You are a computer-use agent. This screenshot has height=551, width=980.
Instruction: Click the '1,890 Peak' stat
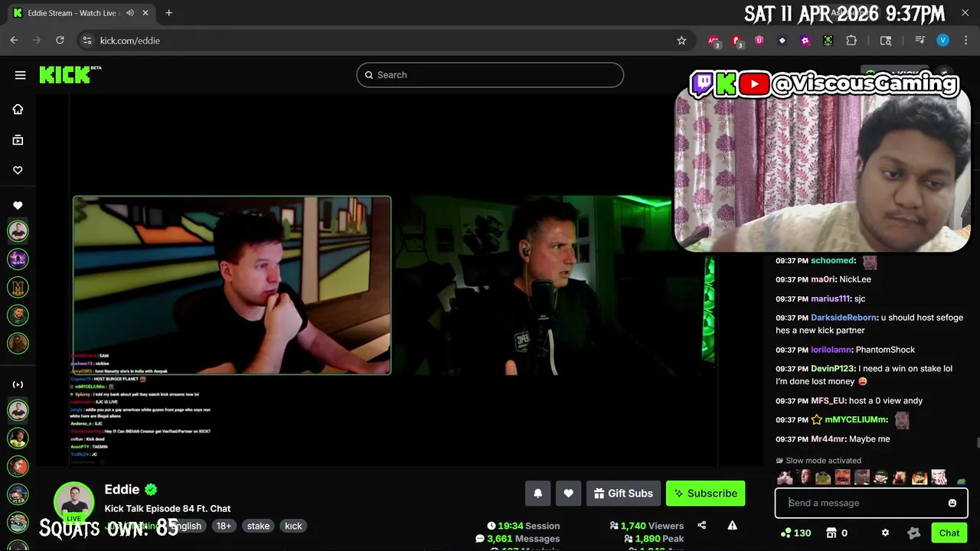[x=655, y=539]
